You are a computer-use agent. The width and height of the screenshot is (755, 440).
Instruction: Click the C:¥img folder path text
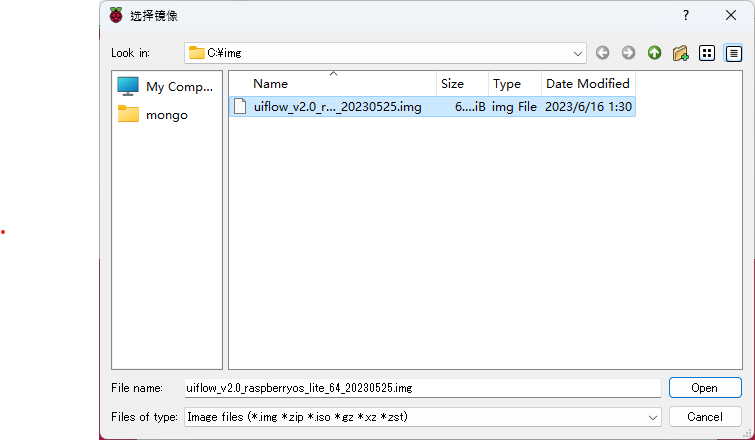tap(224, 53)
